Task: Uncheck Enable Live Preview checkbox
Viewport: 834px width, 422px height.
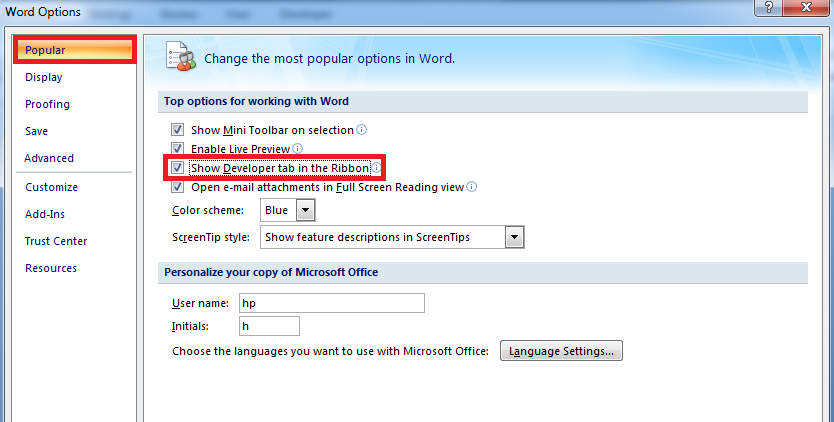Action: click(x=177, y=148)
